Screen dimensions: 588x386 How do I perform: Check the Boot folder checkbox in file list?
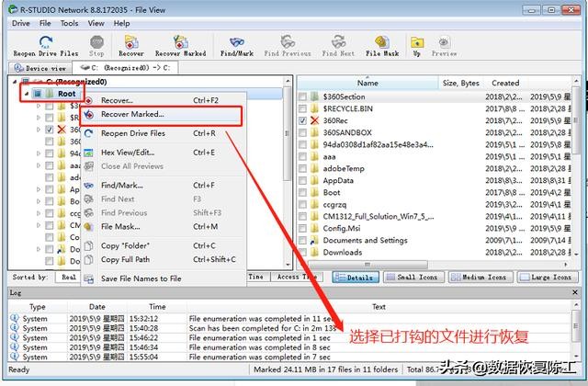point(302,193)
